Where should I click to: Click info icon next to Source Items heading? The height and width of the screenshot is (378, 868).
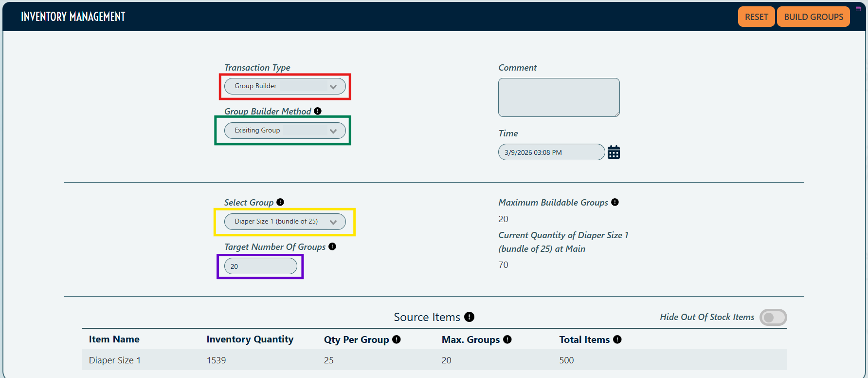pyautogui.click(x=469, y=317)
